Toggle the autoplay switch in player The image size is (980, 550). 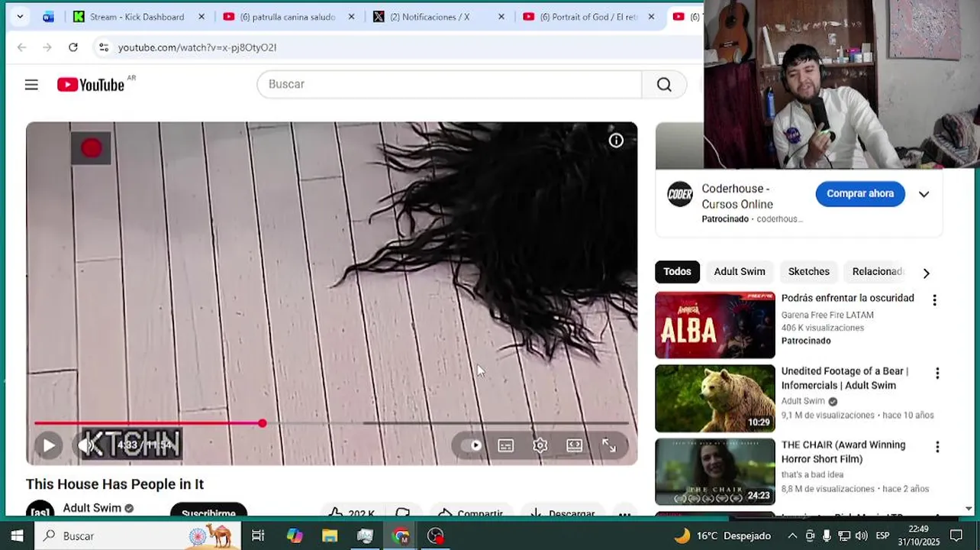tap(472, 445)
